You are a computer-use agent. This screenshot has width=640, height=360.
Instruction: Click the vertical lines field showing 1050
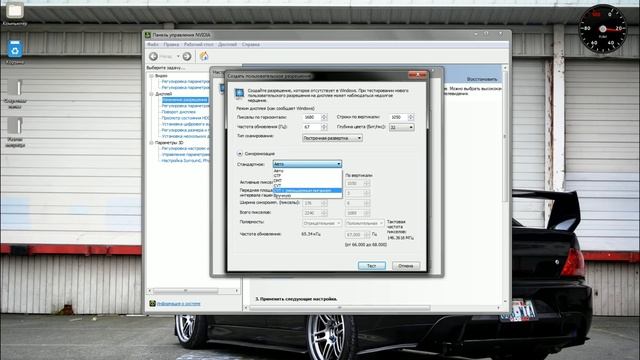398,117
